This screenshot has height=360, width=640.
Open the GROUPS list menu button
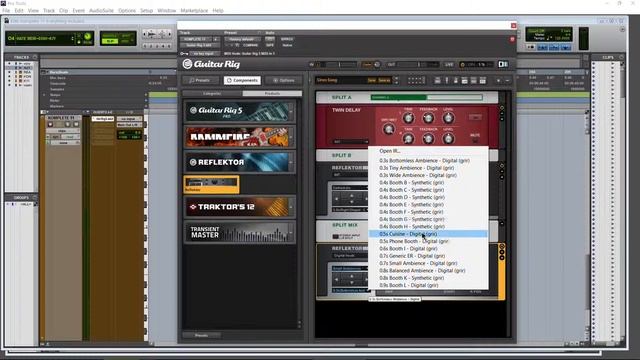(35, 198)
